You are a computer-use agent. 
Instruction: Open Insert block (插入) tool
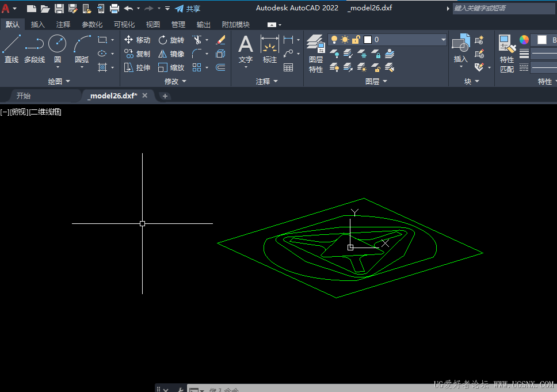461,48
